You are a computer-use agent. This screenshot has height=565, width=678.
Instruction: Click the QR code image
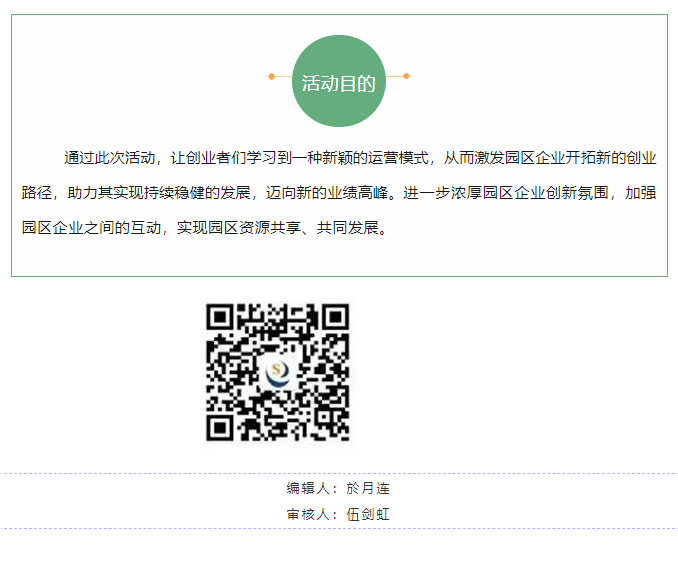pyautogui.click(x=278, y=372)
